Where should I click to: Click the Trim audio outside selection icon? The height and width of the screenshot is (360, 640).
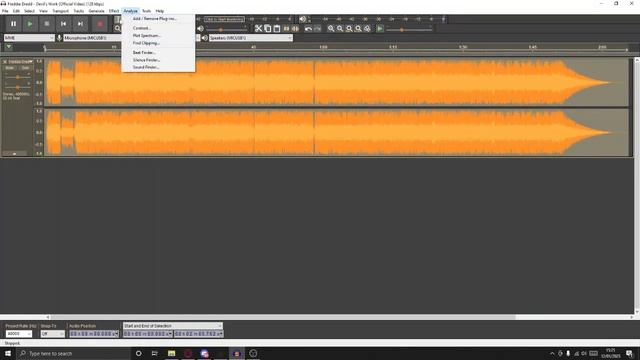click(x=286, y=29)
